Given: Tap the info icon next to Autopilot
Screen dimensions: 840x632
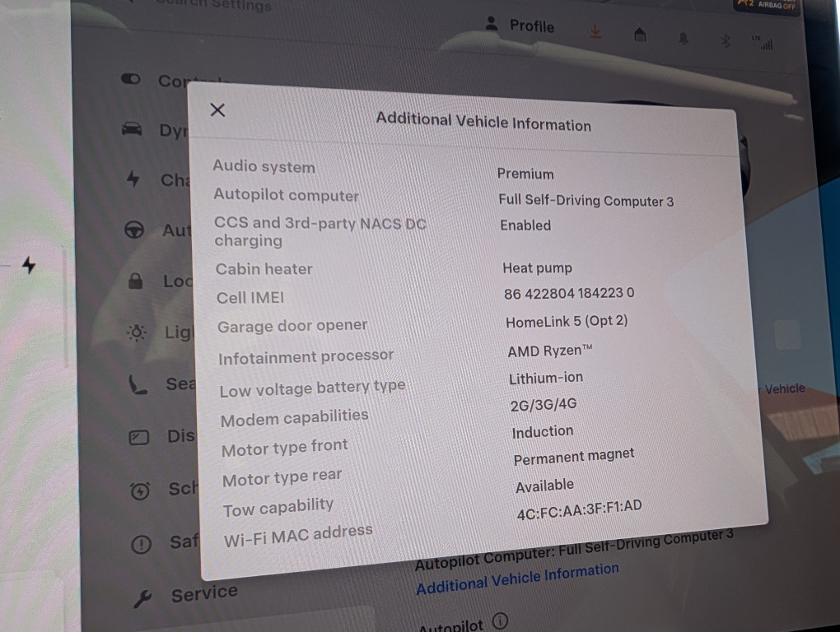Looking at the screenshot, I should point(500,620).
